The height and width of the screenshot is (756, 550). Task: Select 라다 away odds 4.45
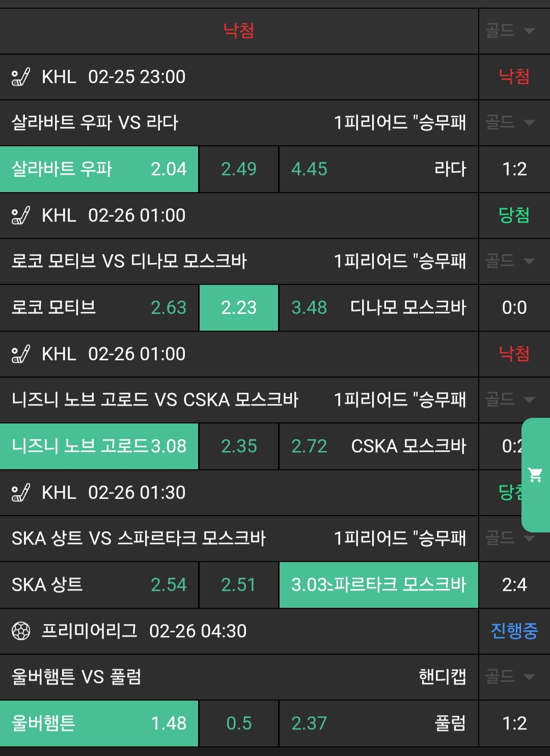tap(378, 169)
